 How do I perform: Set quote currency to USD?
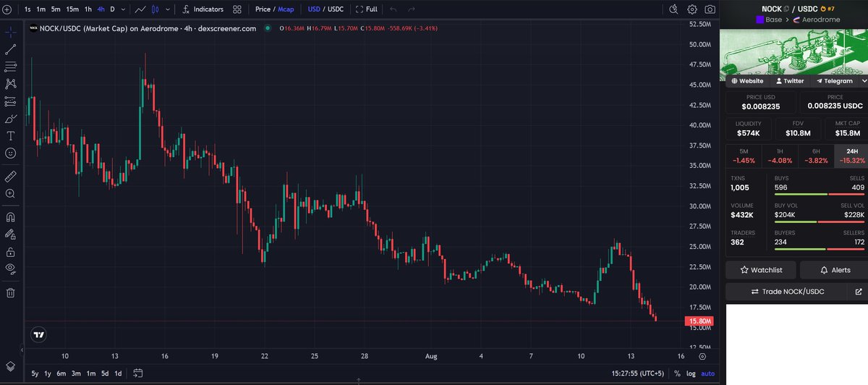coord(314,9)
